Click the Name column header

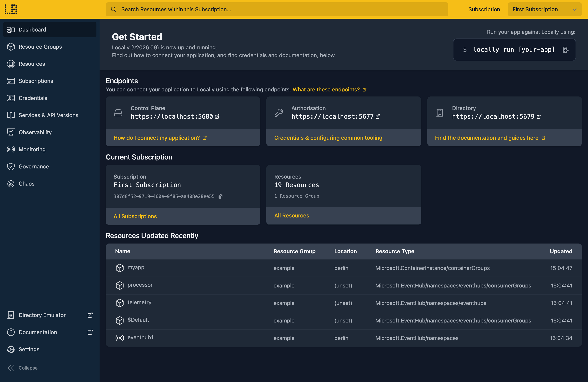122,251
